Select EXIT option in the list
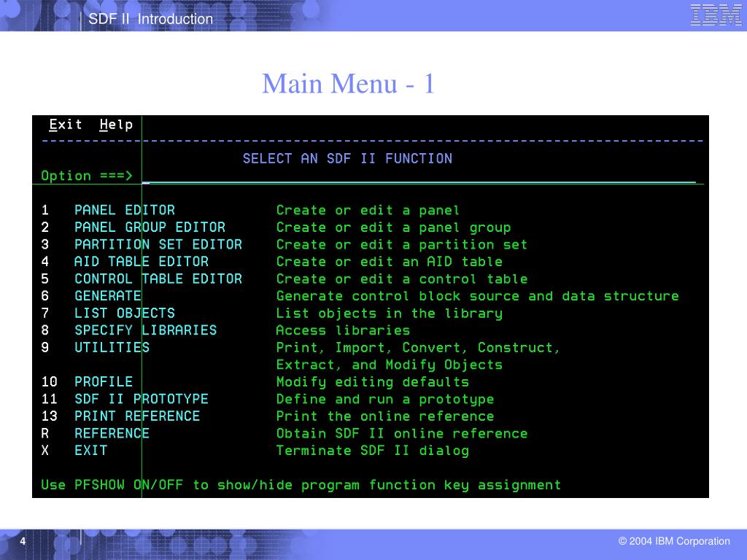 91,450
